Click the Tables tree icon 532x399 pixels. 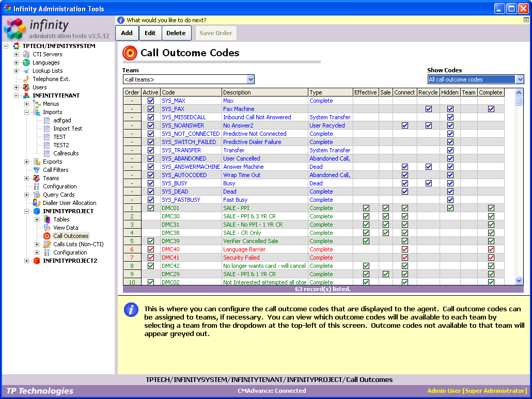(47, 219)
